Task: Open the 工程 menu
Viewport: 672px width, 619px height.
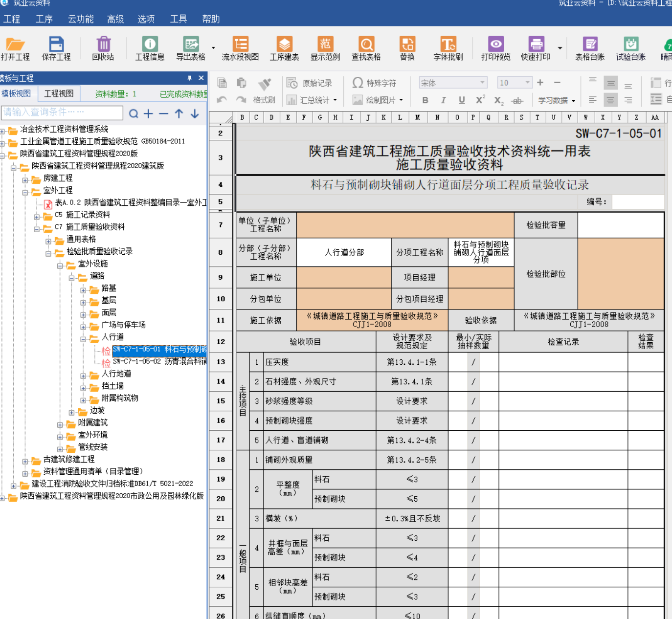Action: pos(11,19)
